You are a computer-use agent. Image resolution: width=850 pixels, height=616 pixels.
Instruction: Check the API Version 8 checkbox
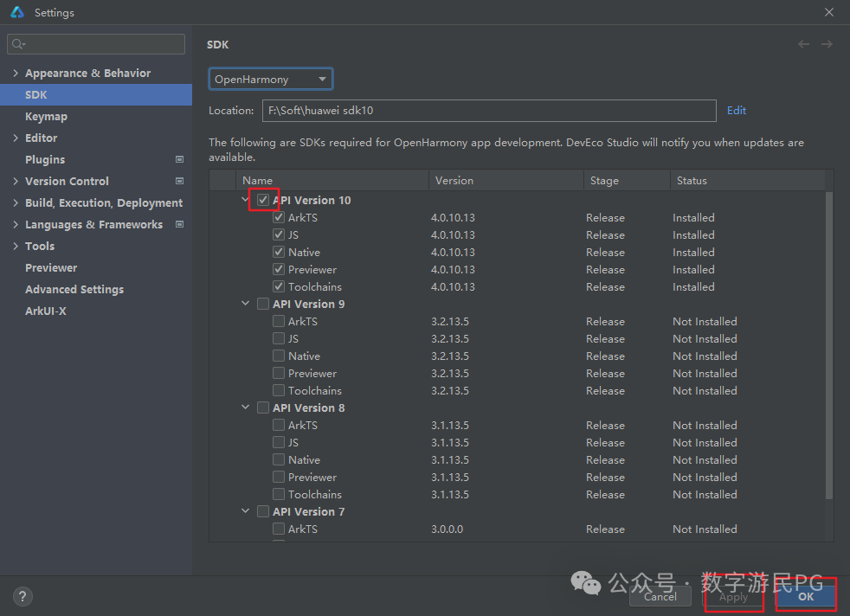pos(263,408)
